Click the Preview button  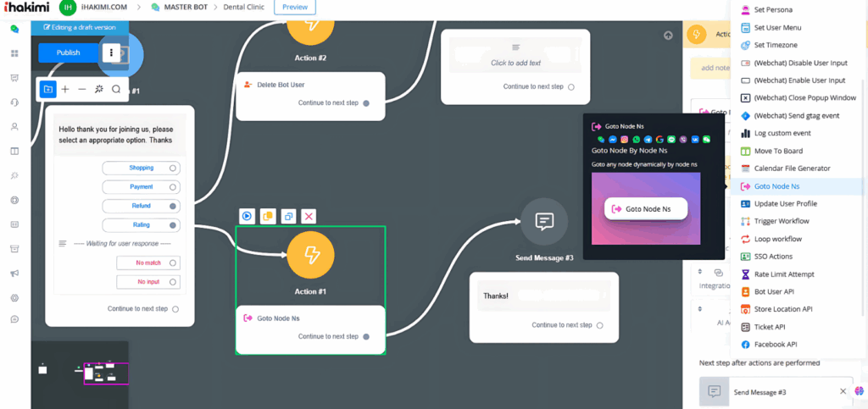(x=295, y=7)
